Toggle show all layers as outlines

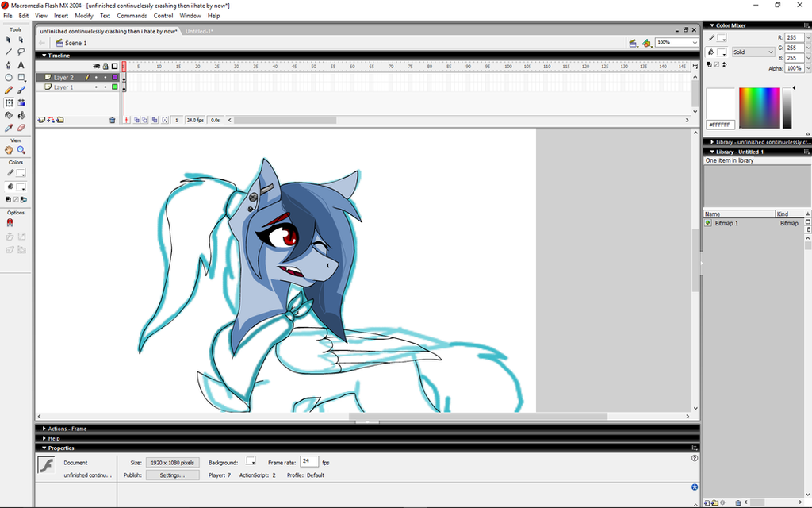[114, 67]
